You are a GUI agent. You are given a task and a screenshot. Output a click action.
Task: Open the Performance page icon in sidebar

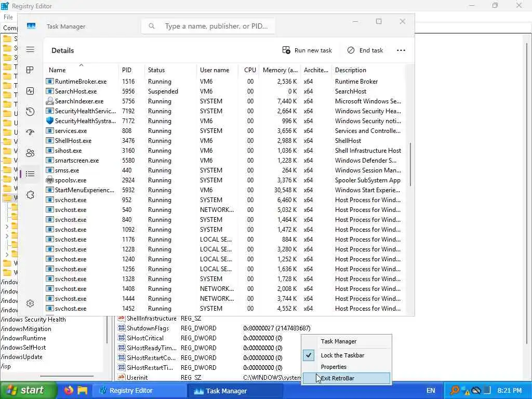(x=30, y=91)
